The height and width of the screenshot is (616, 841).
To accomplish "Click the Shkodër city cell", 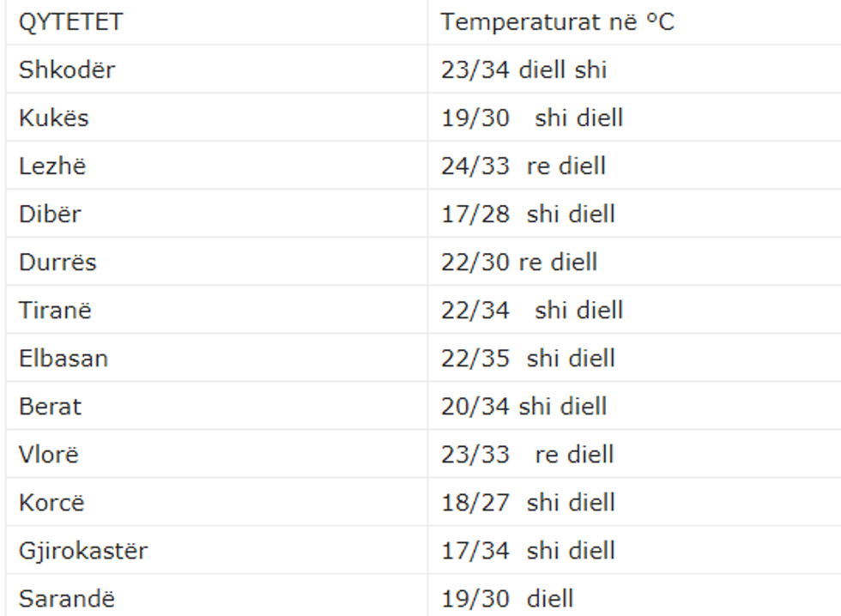I will (x=67, y=69).
